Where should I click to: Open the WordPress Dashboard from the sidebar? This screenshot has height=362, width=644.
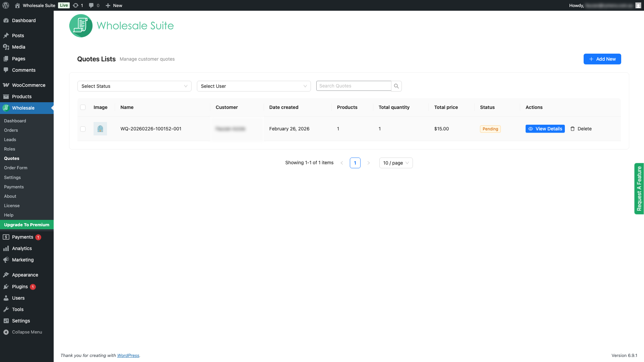click(x=23, y=20)
